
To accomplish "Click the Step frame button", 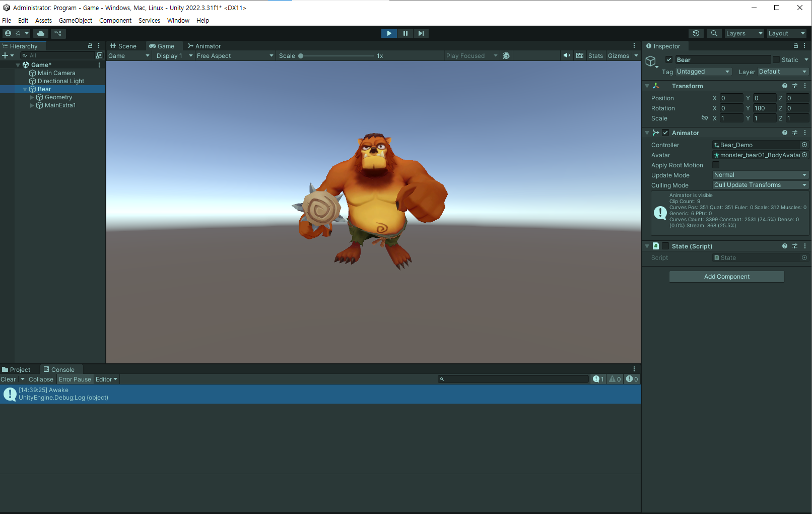I will coord(421,33).
